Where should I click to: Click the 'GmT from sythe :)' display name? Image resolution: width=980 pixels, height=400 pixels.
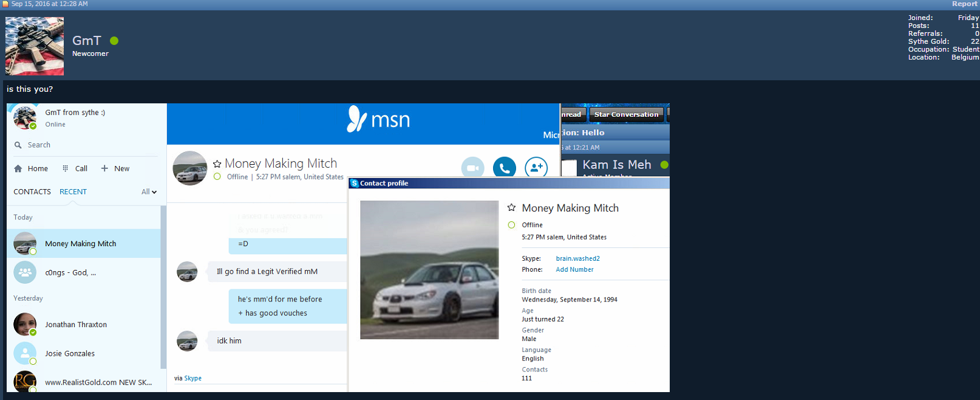tap(75, 112)
